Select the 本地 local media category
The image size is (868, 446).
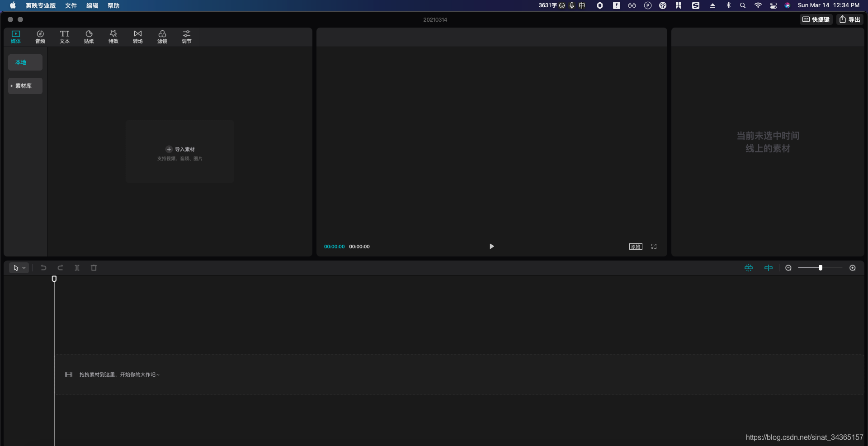pyautogui.click(x=25, y=62)
